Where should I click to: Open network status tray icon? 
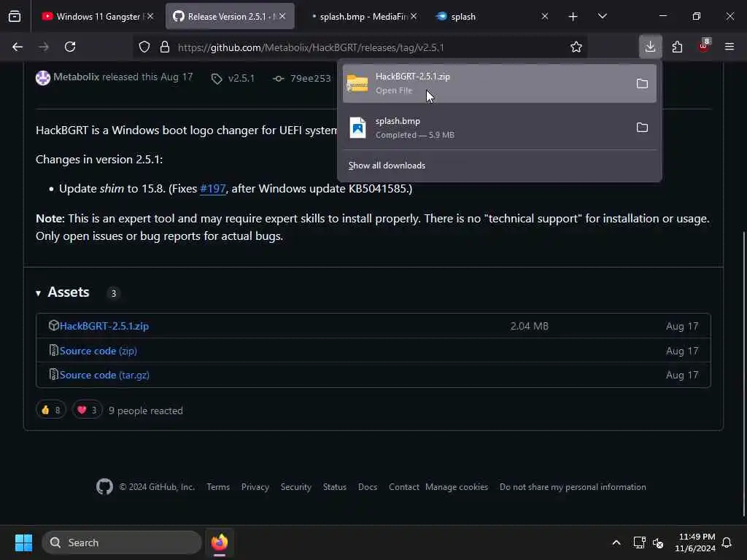[639, 542]
